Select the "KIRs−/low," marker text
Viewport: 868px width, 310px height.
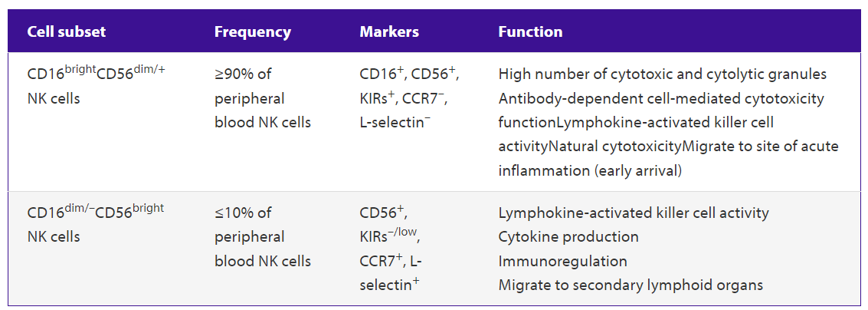point(390,236)
